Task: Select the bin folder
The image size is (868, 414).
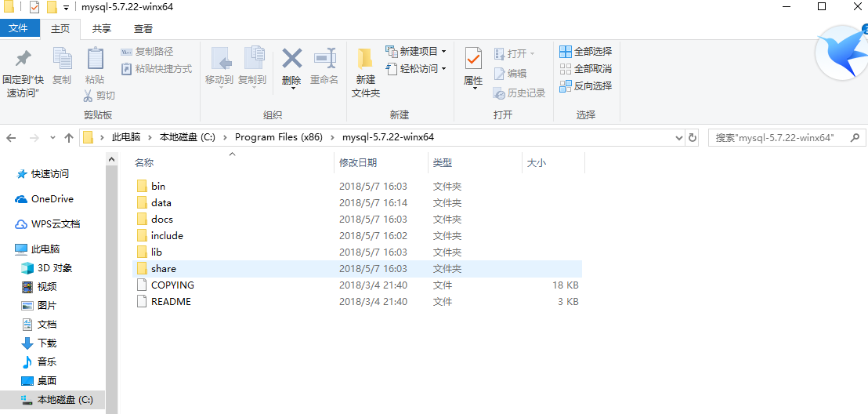Action: (357, 186)
